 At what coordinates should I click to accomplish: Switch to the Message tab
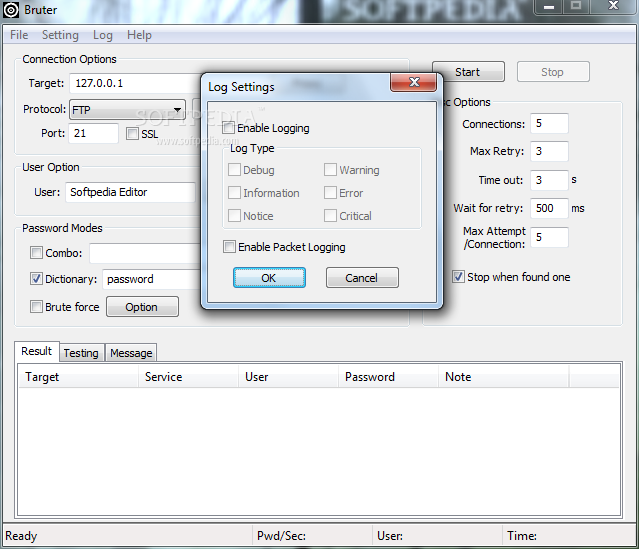tap(131, 353)
